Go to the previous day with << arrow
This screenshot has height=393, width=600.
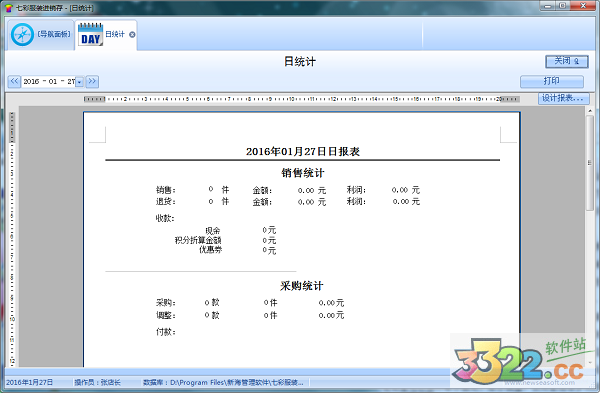click(x=14, y=81)
